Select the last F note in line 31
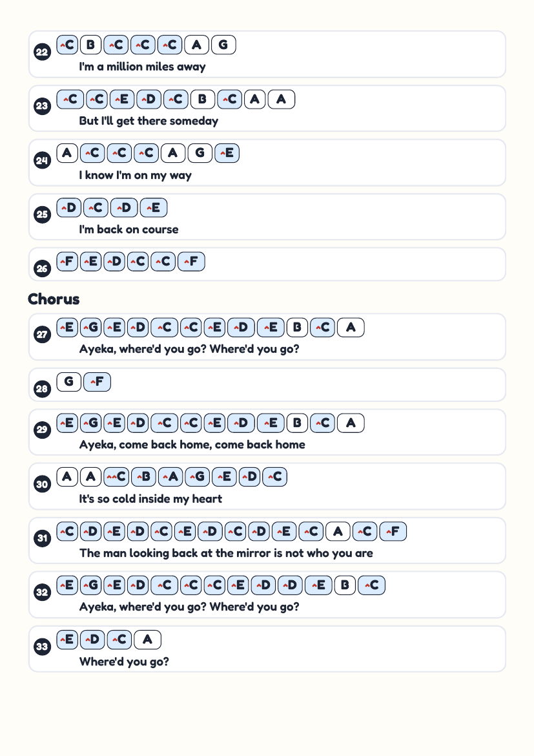Viewport: 534px width, 756px height. click(x=393, y=531)
